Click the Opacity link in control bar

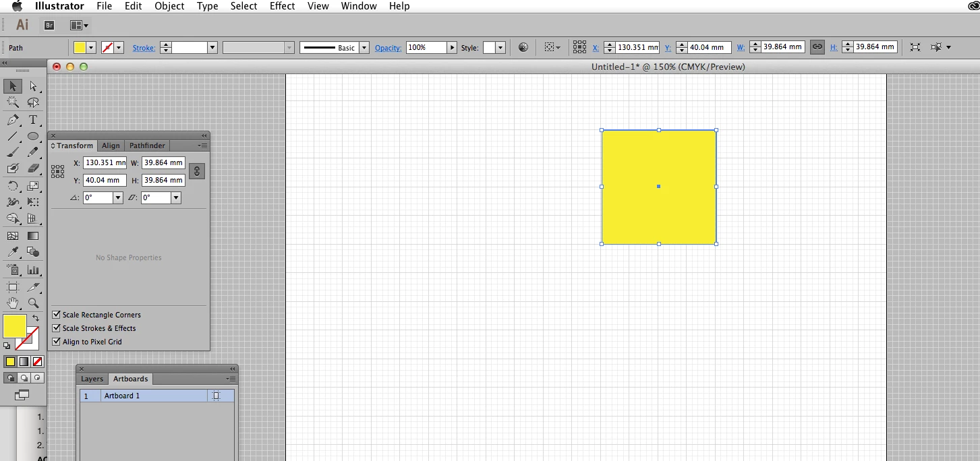(x=388, y=48)
